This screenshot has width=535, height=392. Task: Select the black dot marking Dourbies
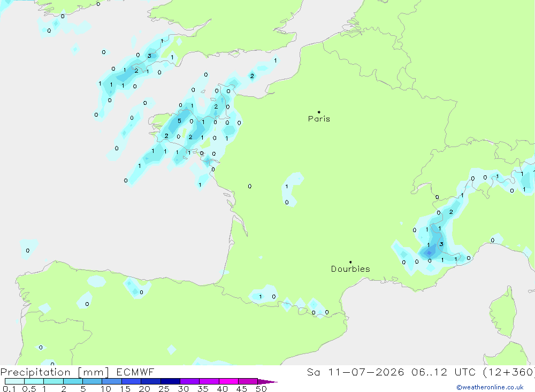point(350,262)
